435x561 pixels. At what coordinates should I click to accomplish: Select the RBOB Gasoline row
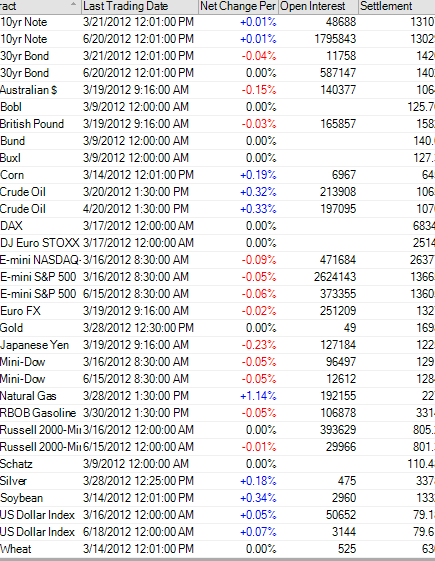pos(218,413)
